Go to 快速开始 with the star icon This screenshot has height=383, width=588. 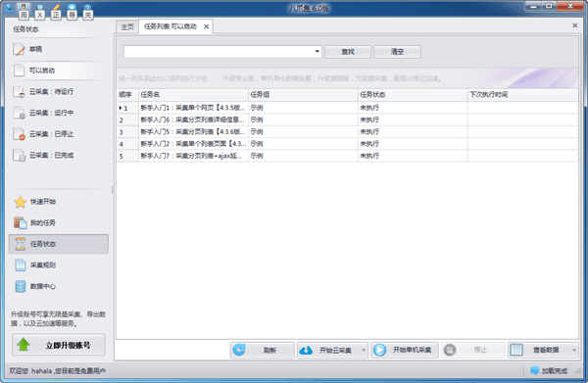coord(59,202)
